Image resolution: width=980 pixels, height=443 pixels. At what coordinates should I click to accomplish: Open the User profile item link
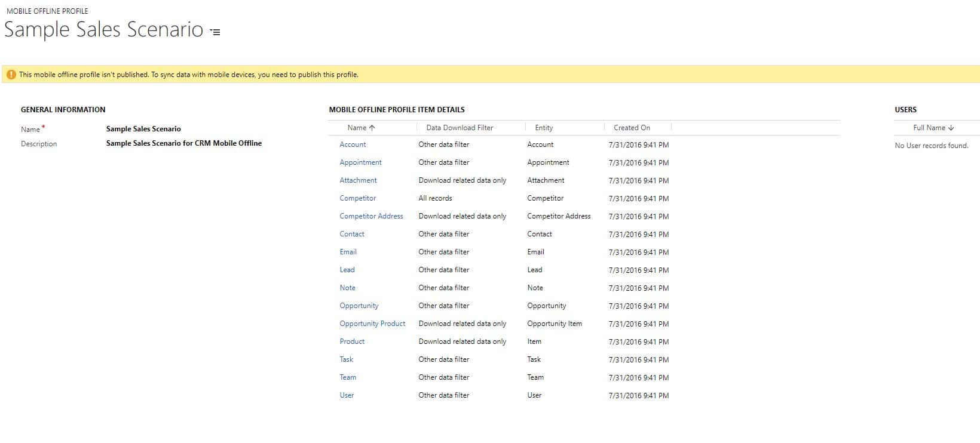347,395
